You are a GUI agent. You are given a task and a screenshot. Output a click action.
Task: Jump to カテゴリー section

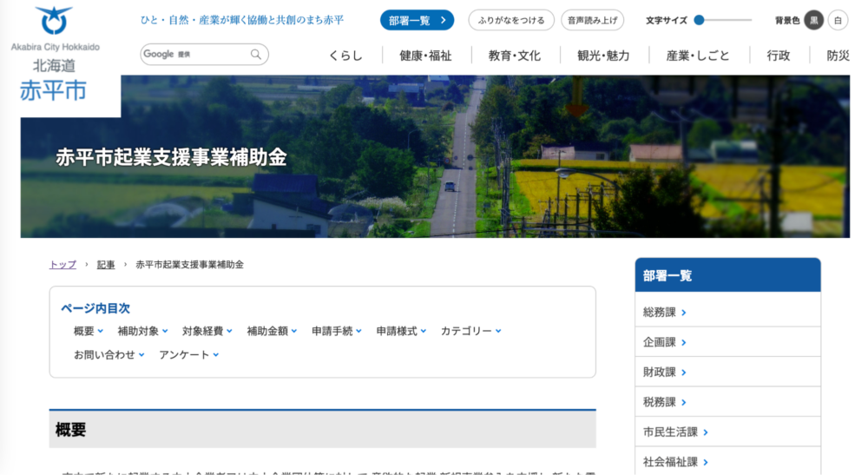pyautogui.click(x=471, y=331)
